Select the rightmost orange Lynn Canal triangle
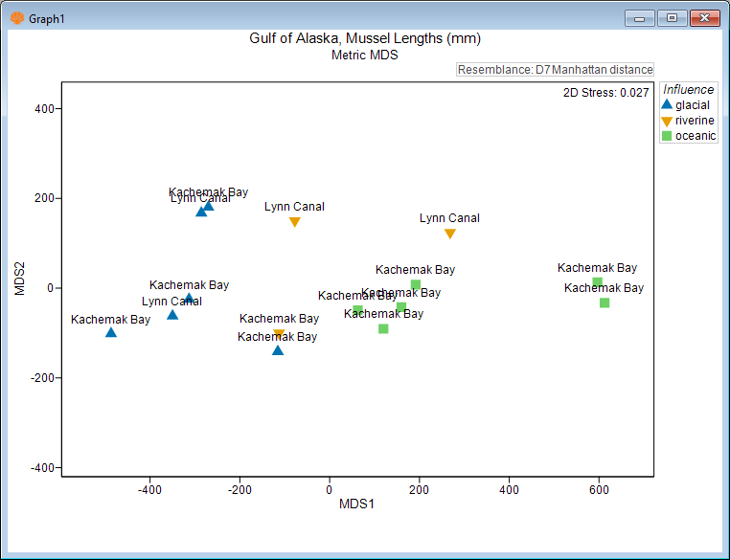 [450, 234]
